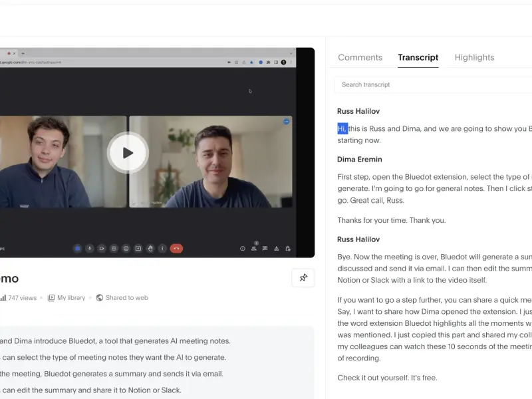Click summary line about Notion or Slack sharing
The height and width of the screenshot is (399, 532).
pos(90,390)
